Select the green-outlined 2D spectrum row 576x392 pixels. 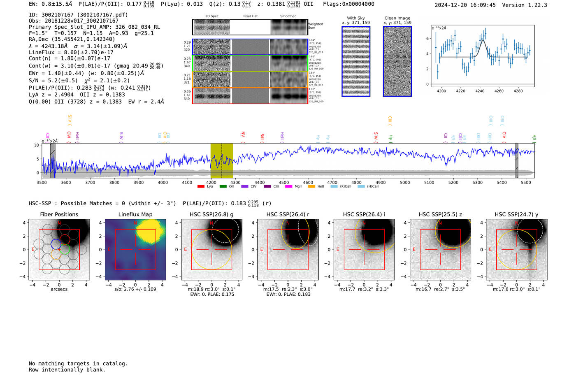tap(250, 63)
